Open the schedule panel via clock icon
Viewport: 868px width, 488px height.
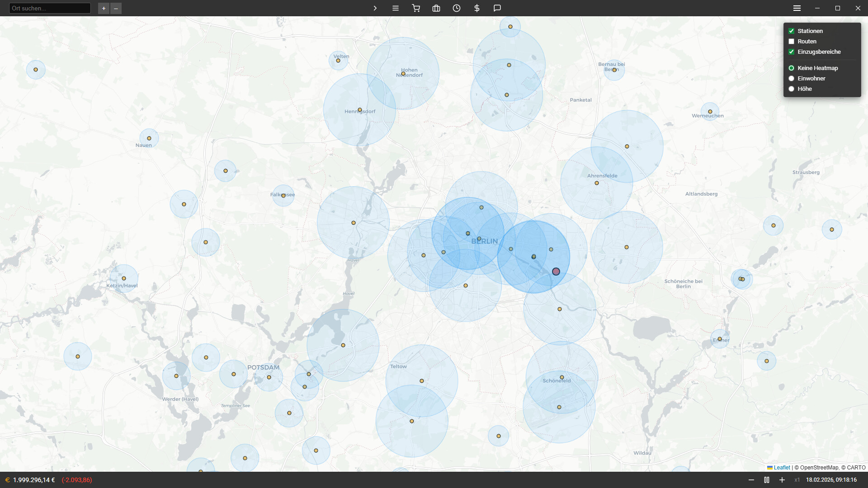point(456,8)
